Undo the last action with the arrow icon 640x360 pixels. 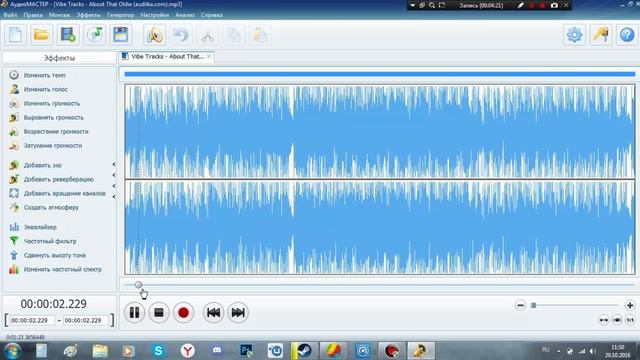(x=181, y=35)
